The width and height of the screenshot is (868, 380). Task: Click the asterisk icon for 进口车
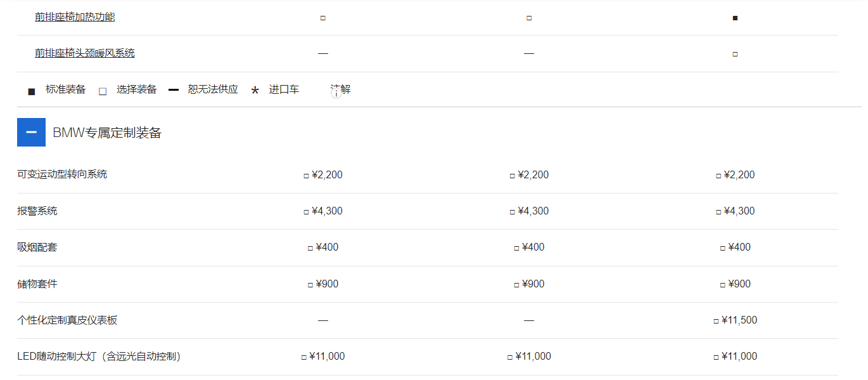point(255,91)
